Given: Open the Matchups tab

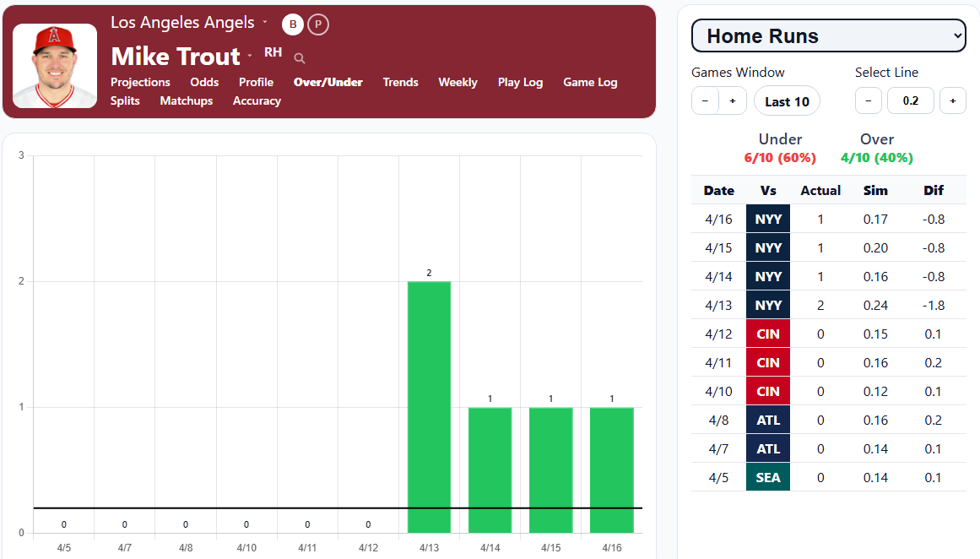Looking at the screenshot, I should (x=187, y=100).
